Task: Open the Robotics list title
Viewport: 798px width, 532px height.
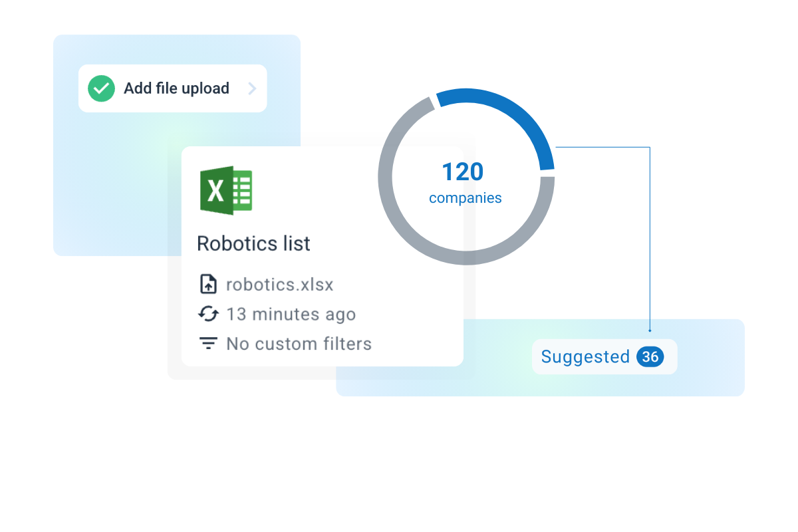Action: point(253,243)
